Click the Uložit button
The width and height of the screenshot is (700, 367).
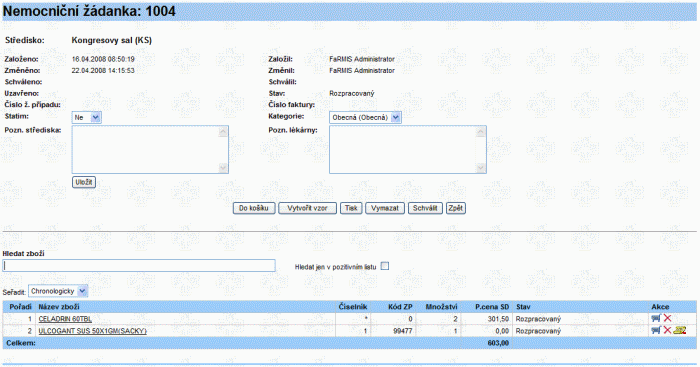pos(84,182)
